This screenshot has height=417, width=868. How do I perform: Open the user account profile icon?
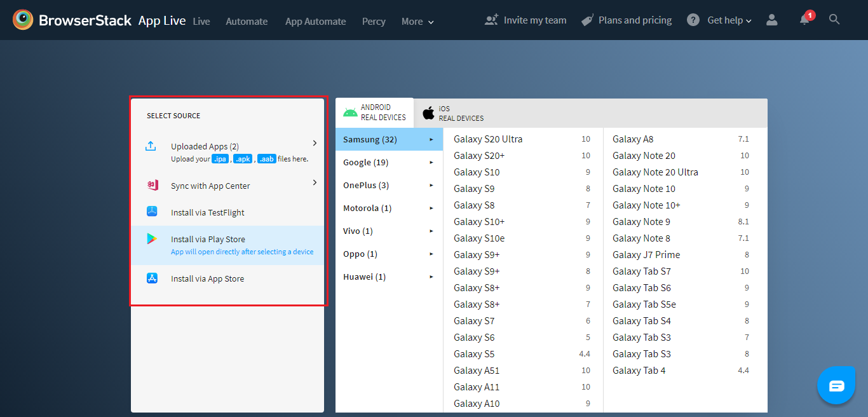772,20
